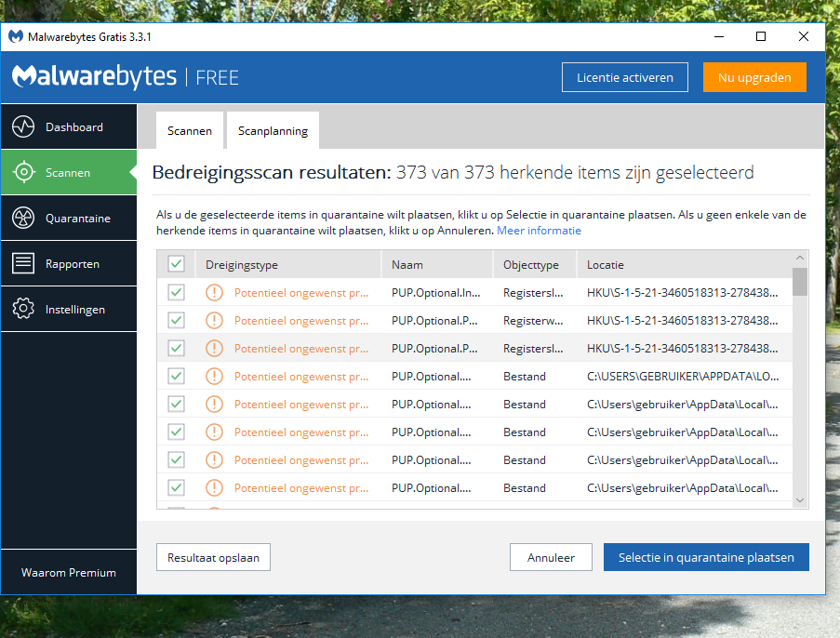Click Licentie activeren button
This screenshot has height=638, width=840.
point(624,78)
